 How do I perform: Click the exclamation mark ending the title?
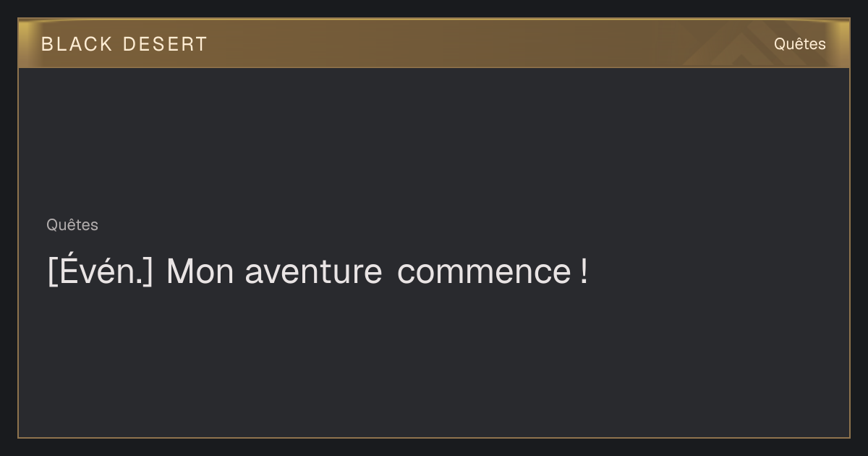tap(584, 272)
